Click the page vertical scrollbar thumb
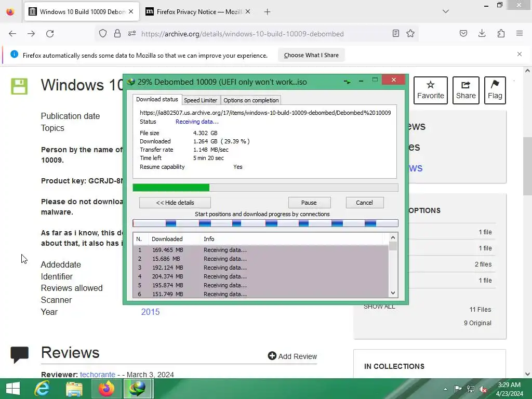Viewport: 532px width, 399px height. coord(527,166)
